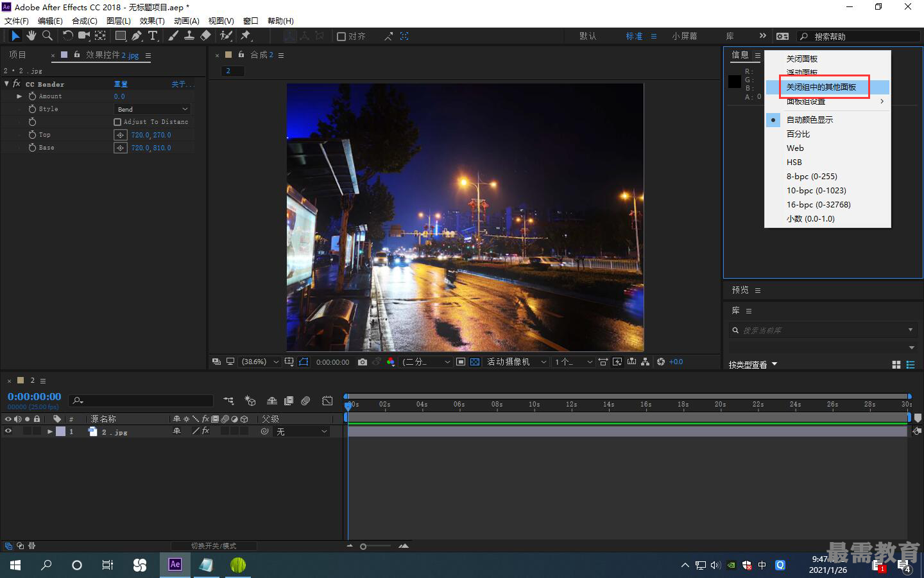Screen dimensions: 924x578
Task: Select the Rotation tool
Action: [67, 36]
